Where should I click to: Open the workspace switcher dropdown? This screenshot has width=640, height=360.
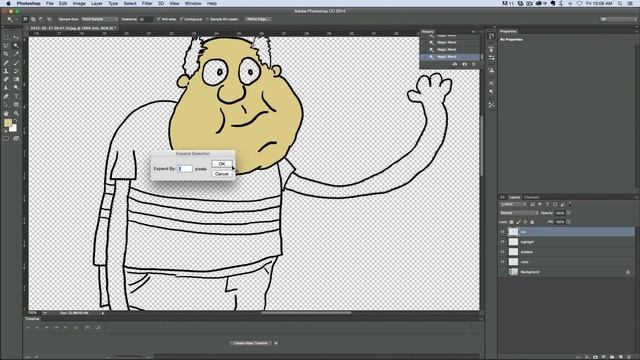618,19
